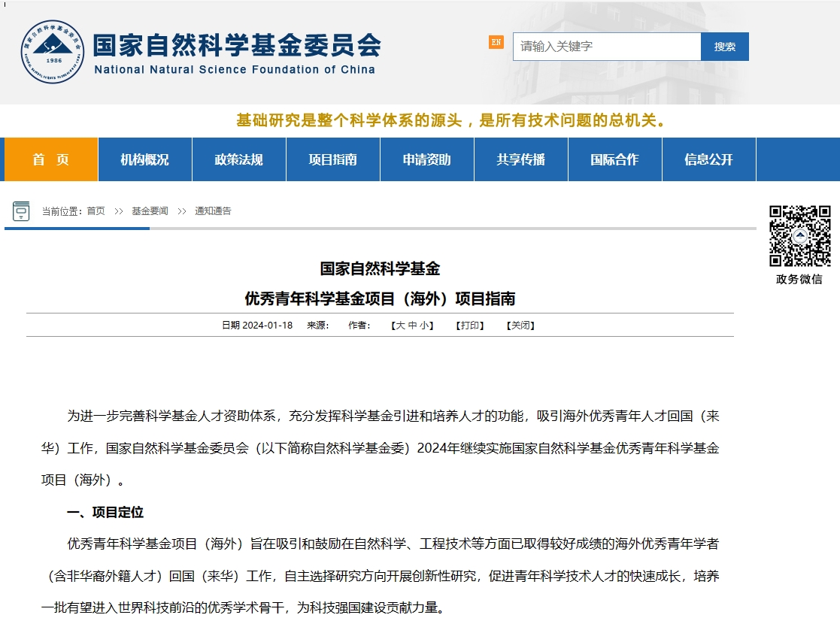Viewport: 840px width, 630px height.
Task: Go to 通知通告 in the breadcrumb
Action: point(214,211)
